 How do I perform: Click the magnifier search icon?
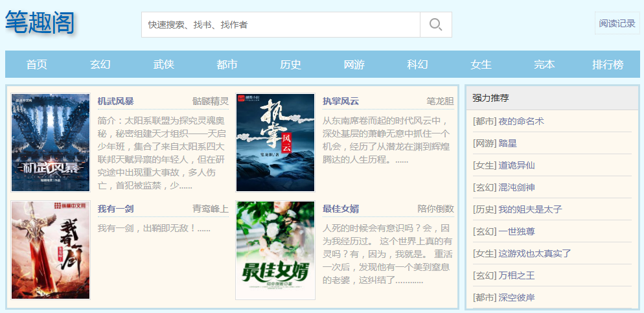click(x=436, y=25)
